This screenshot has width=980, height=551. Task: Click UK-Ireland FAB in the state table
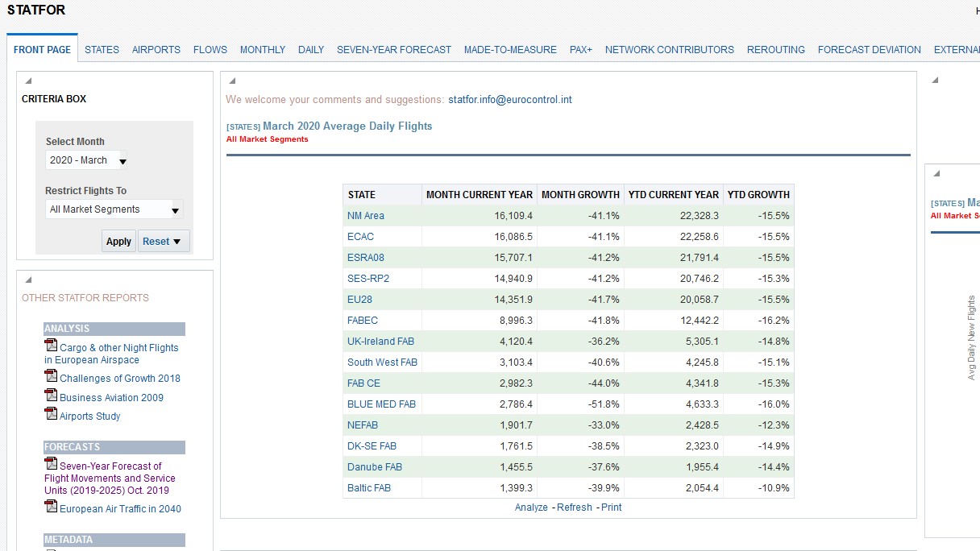(381, 342)
